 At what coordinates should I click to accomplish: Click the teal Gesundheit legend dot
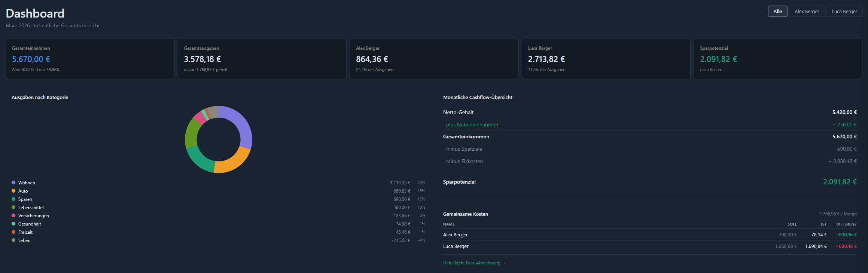click(13, 224)
